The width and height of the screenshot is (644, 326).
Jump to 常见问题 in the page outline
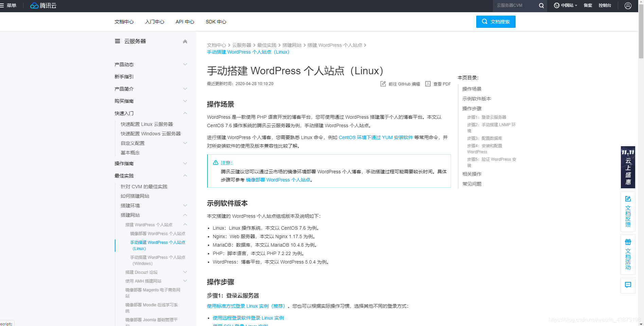(x=472, y=184)
